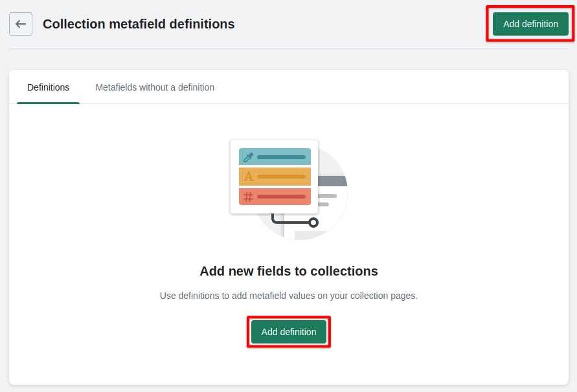Switch to the Definitions tab
The image size is (577, 392).
pyautogui.click(x=49, y=87)
